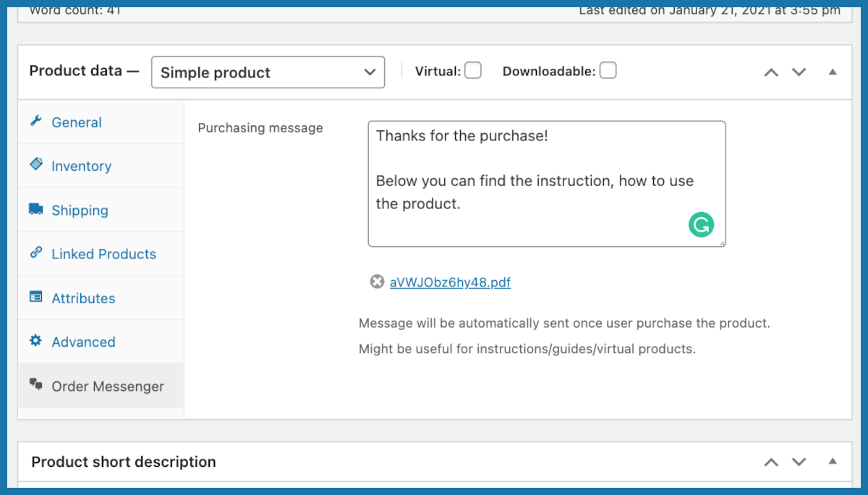868x495 pixels.
Task: Click the gear icon beside Advanced
Action: coord(37,342)
